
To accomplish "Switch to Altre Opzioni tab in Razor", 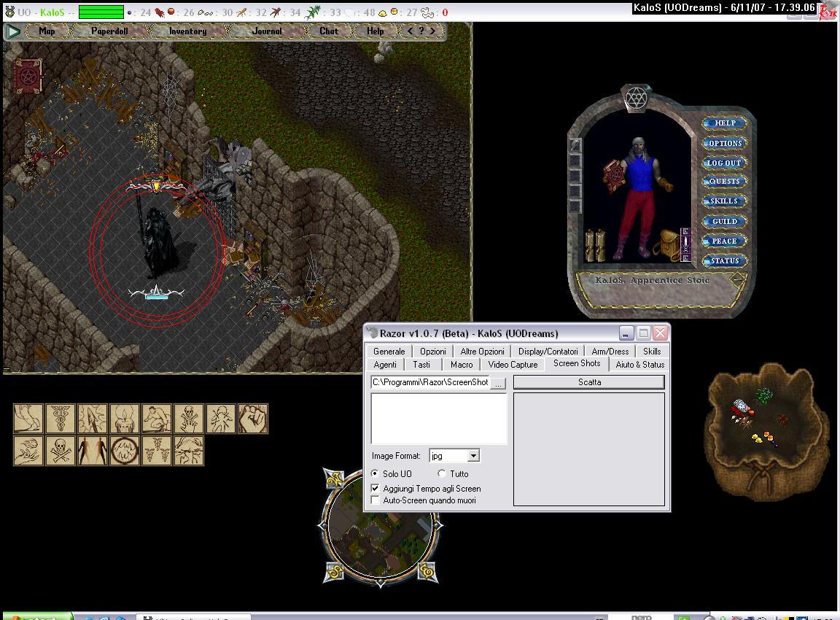I will 482,352.
